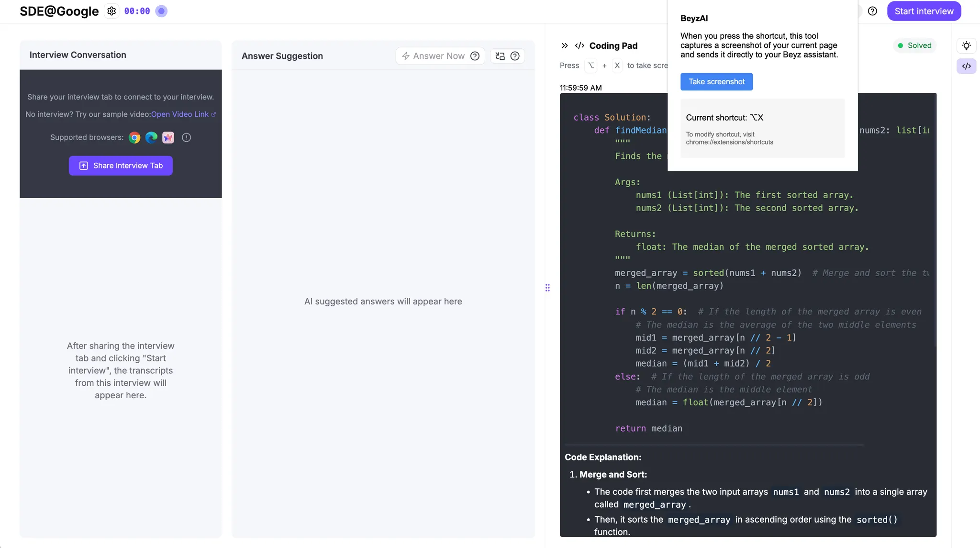Open interview settings gear icon

111,11
